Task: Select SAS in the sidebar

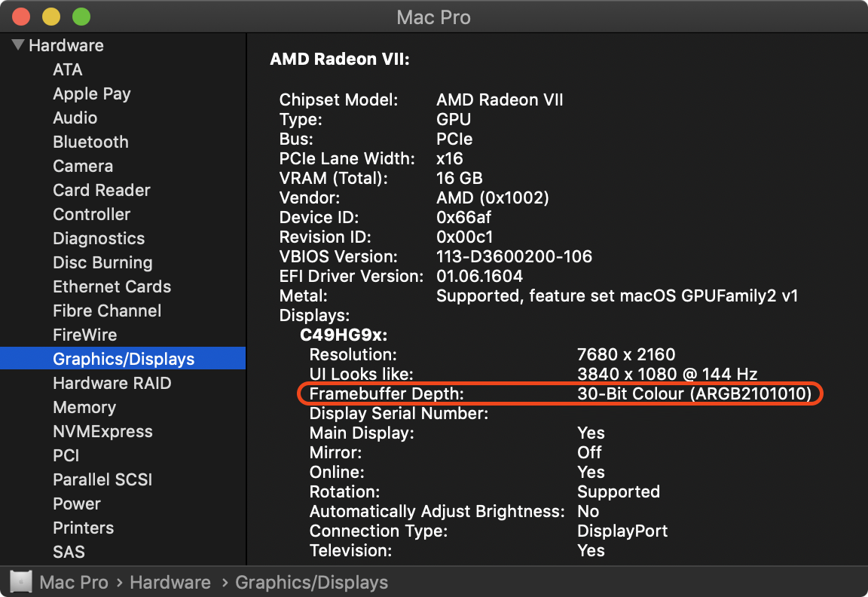Action: point(69,552)
